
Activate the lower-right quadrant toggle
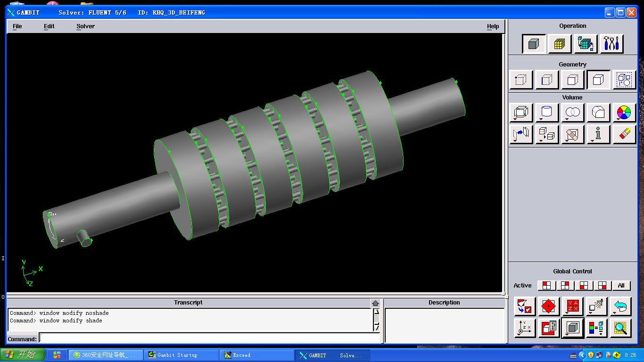click(602, 286)
